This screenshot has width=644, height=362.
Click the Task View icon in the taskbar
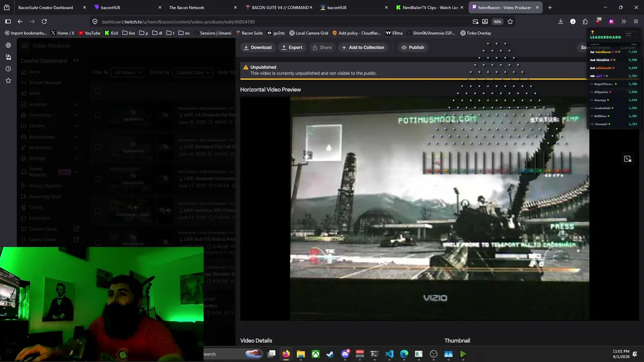pos(271,354)
